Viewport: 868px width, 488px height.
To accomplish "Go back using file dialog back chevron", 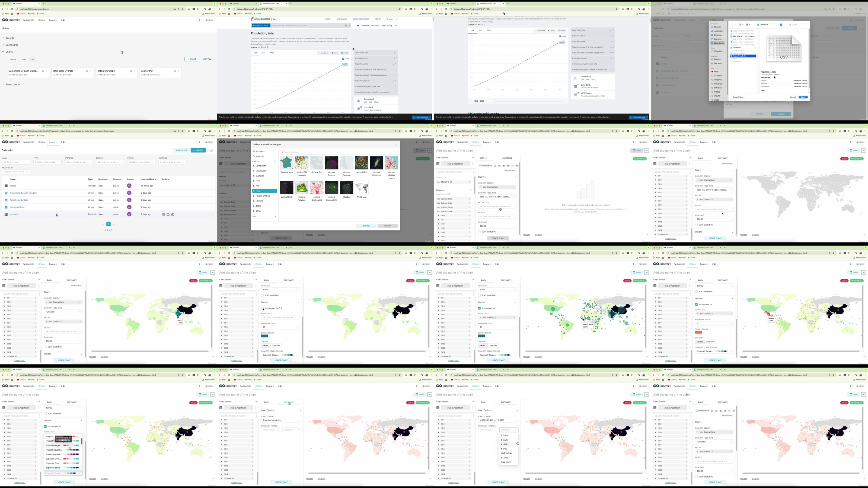I will [x=732, y=25].
